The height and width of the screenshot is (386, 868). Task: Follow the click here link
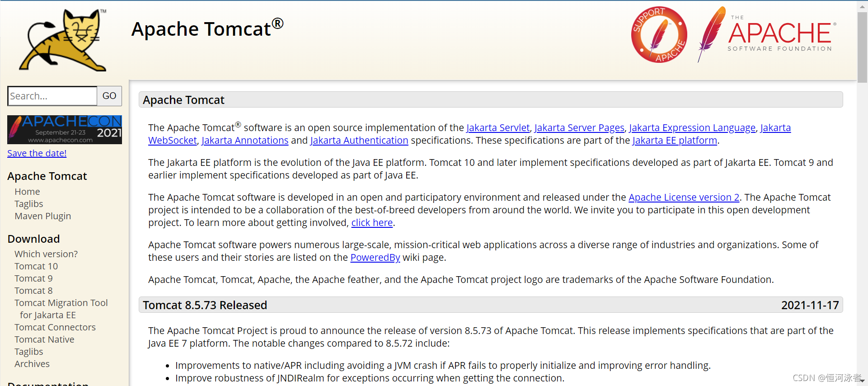pyautogui.click(x=372, y=223)
